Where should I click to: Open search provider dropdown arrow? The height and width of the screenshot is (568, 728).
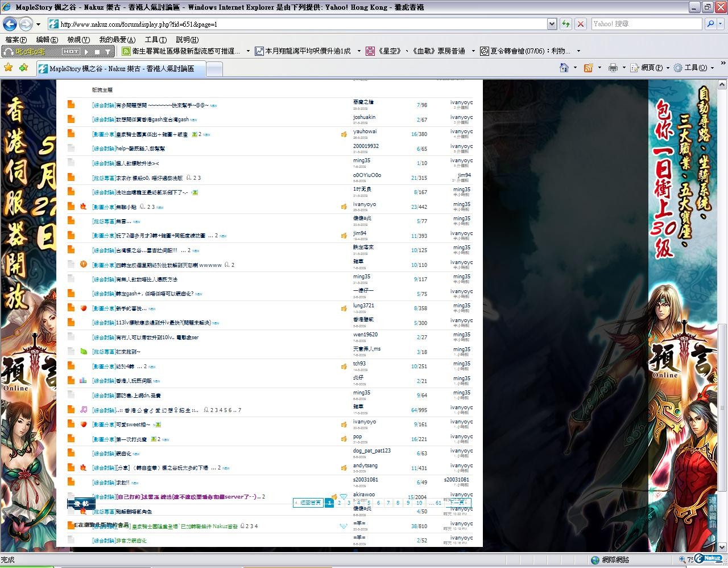point(721,24)
